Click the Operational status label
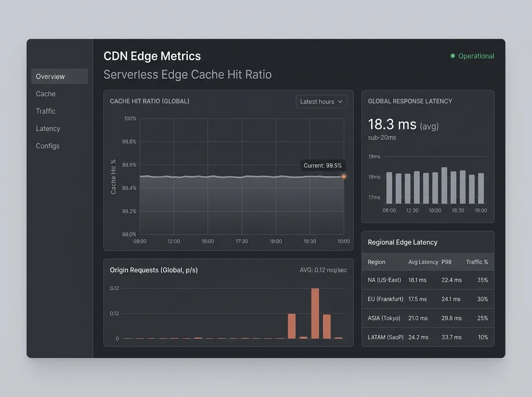This screenshot has height=397, width=532. pyautogui.click(x=476, y=56)
